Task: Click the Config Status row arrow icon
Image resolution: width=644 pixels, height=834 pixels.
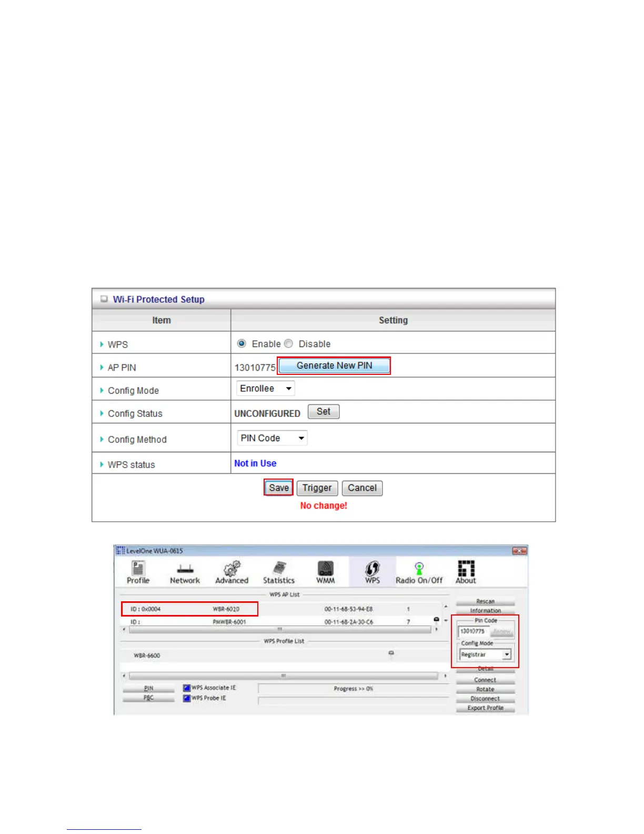Action: coord(102,413)
